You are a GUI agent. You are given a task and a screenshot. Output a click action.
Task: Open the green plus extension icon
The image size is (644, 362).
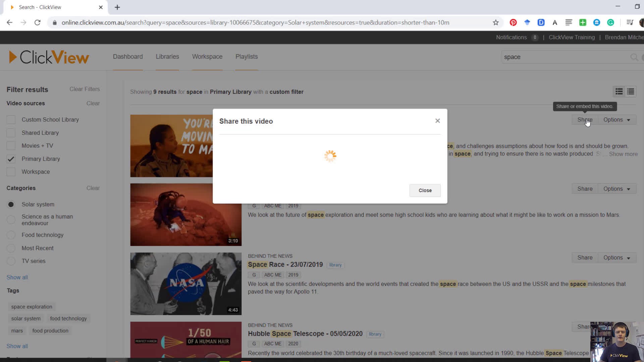pos(583,22)
